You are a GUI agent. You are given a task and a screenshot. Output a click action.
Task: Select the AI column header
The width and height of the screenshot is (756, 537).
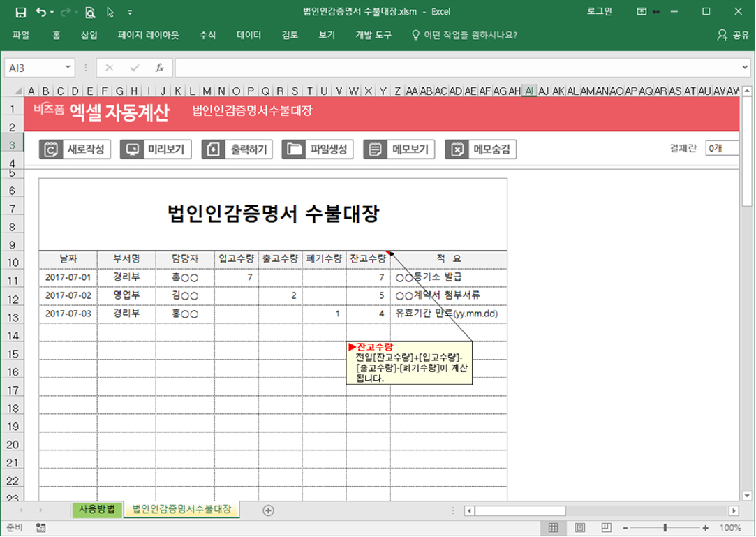click(x=529, y=91)
